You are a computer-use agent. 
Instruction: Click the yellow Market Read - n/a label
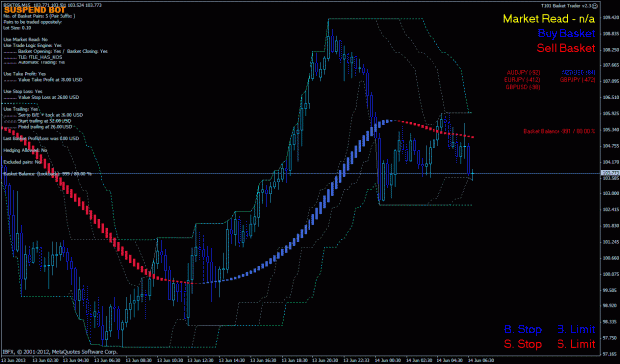pos(549,19)
